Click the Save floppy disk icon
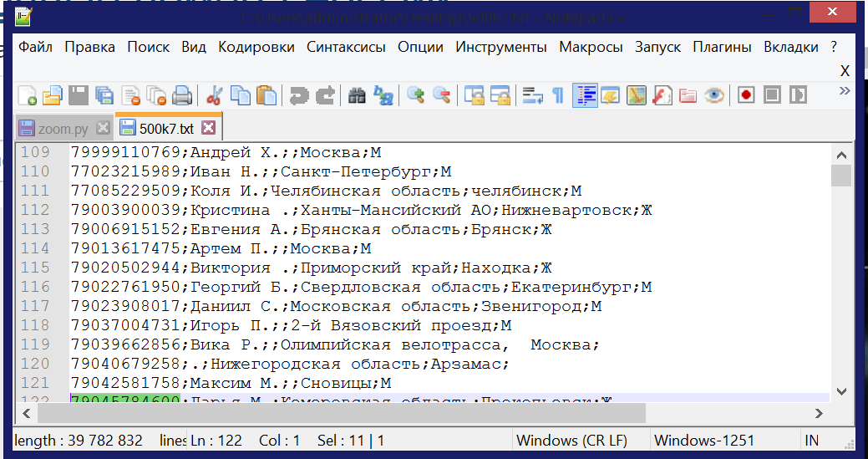 pyautogui.click(x=78, y=96)
